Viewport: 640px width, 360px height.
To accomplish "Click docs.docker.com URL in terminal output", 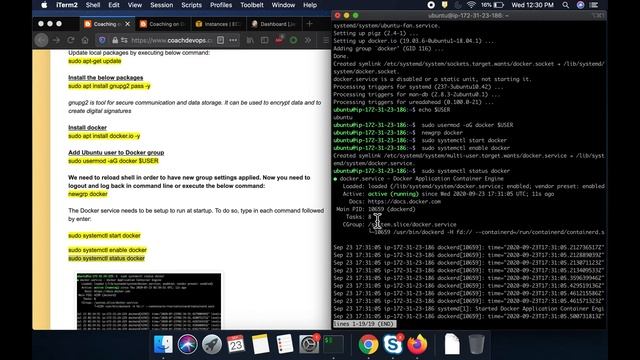I will point(404,201).
